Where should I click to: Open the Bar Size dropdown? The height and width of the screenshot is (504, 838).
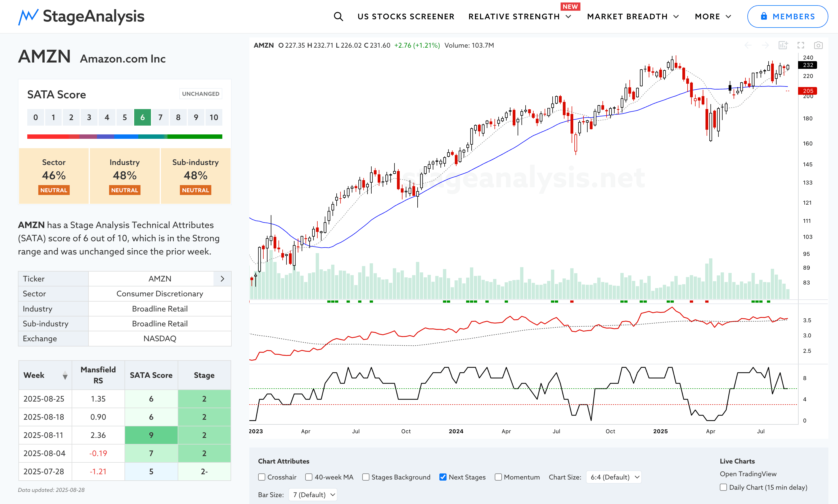(x=313, y=495)
